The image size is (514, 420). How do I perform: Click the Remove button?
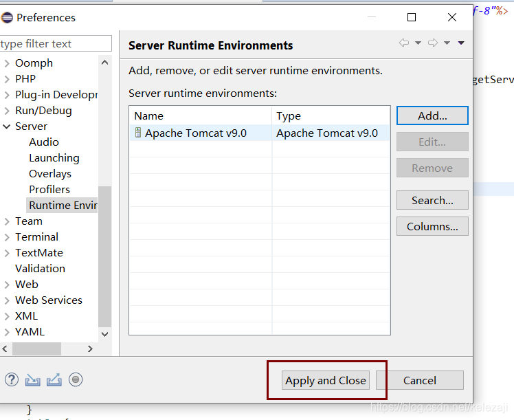tap(432, 168)
